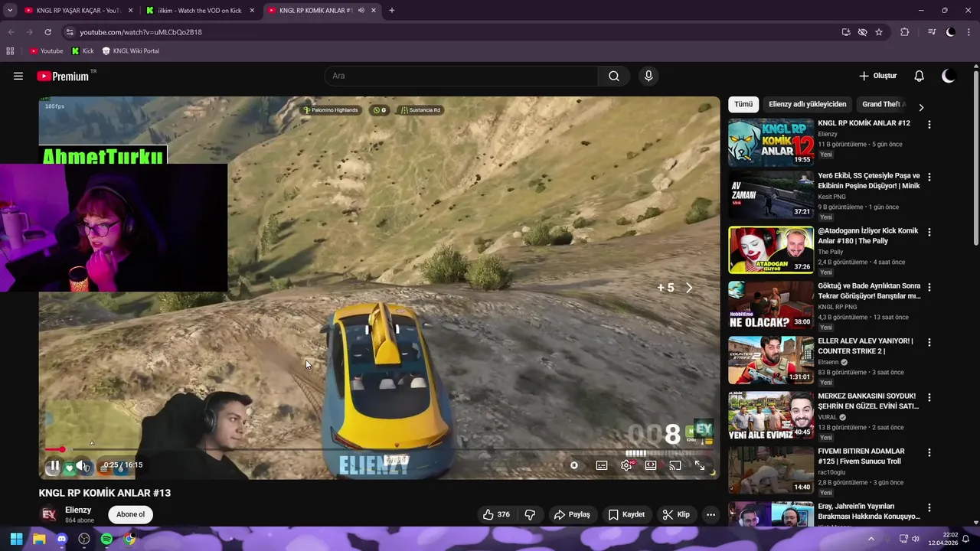Create a clip with Klip

[x=677, y=514]
